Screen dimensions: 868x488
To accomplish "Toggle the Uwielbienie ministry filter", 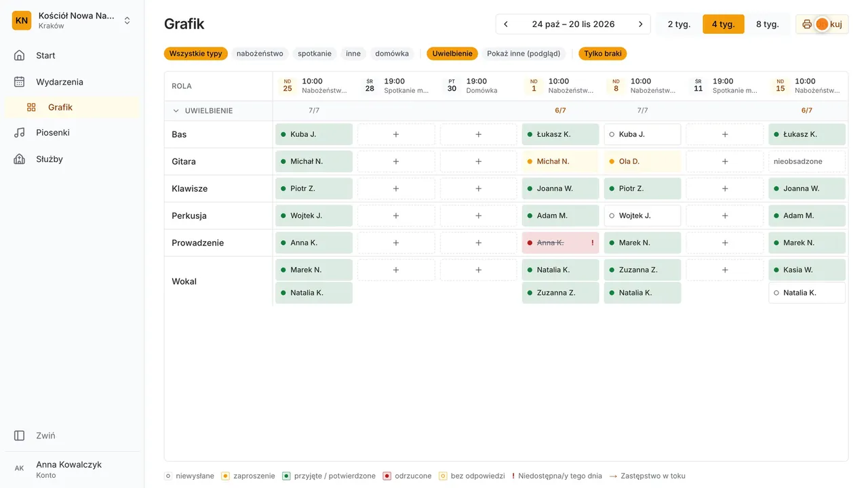I will 452,54.
